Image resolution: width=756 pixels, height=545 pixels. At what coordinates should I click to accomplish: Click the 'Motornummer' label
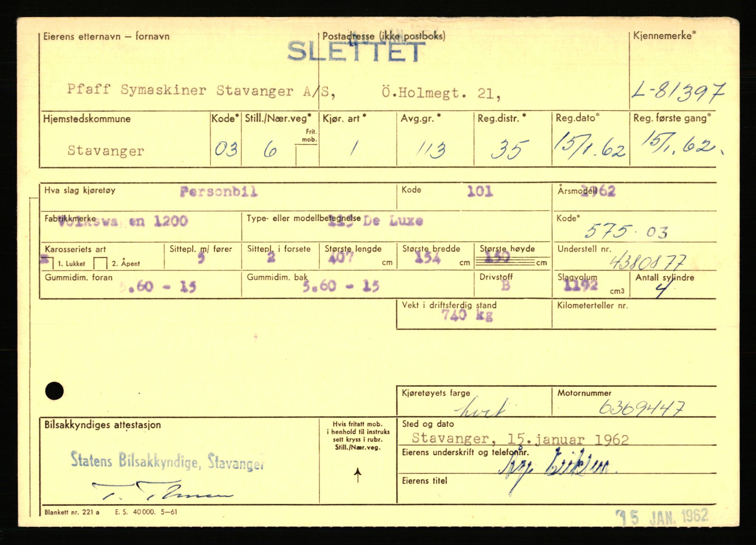(x=584, y=393)
